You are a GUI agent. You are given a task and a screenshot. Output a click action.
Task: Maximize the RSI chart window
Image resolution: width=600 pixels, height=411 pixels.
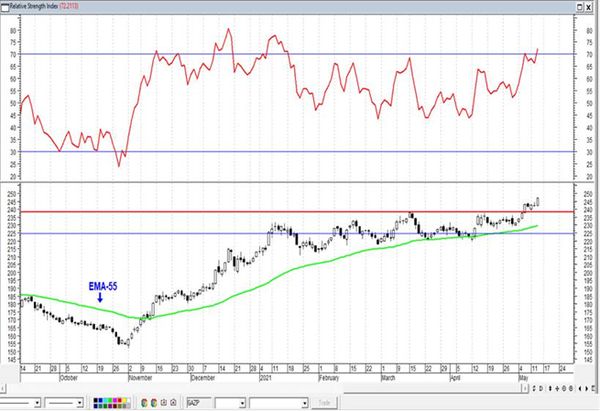click(580, 7)
